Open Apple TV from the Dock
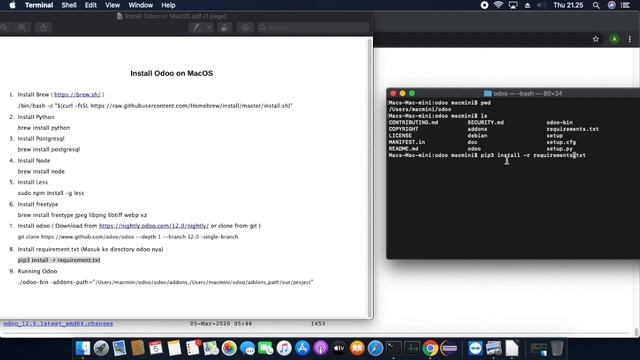The width and height of the screenshot is (640, 360). (339, 348)
